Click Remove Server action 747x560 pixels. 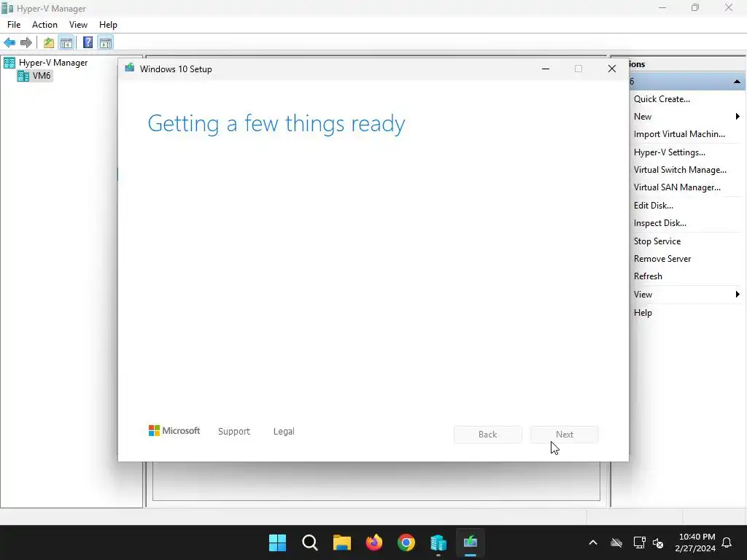[x=662, y=259]
